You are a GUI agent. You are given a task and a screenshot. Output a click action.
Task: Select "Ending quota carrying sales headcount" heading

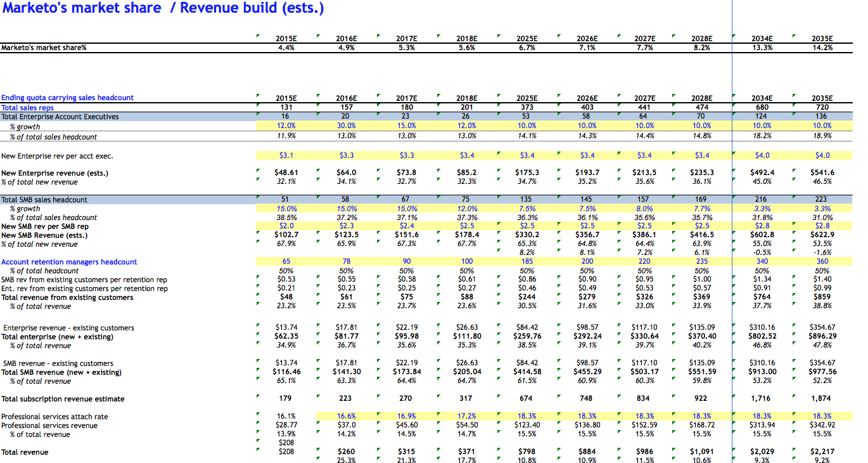[x=67, y=98]
